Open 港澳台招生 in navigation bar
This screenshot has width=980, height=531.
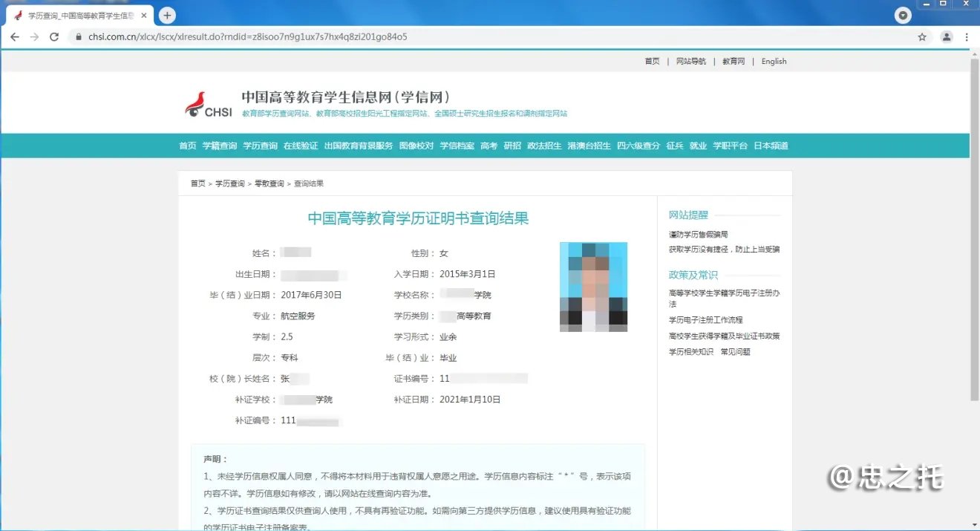[589, 146]
